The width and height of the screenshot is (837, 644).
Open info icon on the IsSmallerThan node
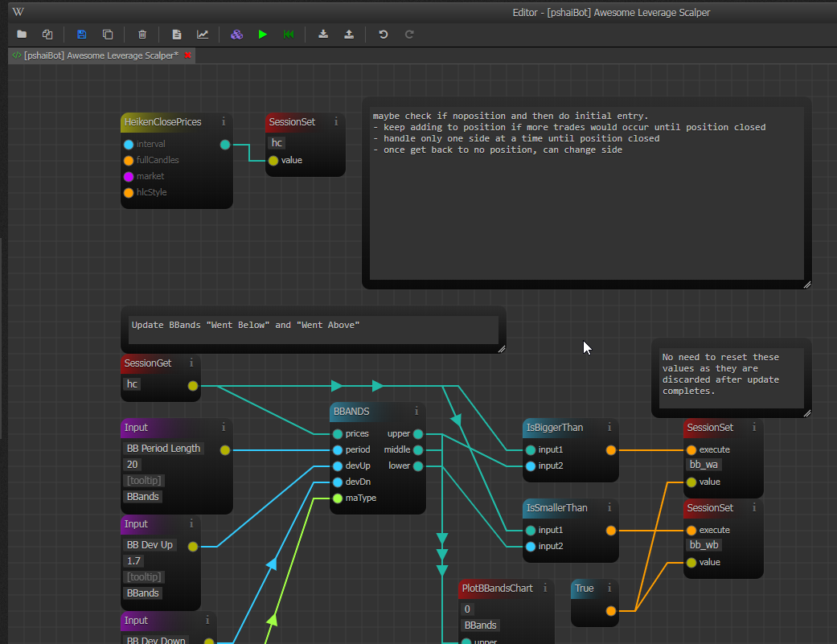[x=609, y=507]
